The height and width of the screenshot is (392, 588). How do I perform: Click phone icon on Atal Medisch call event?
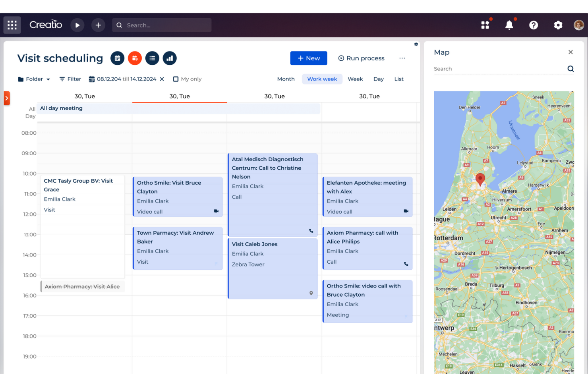(x=311, y=231)
